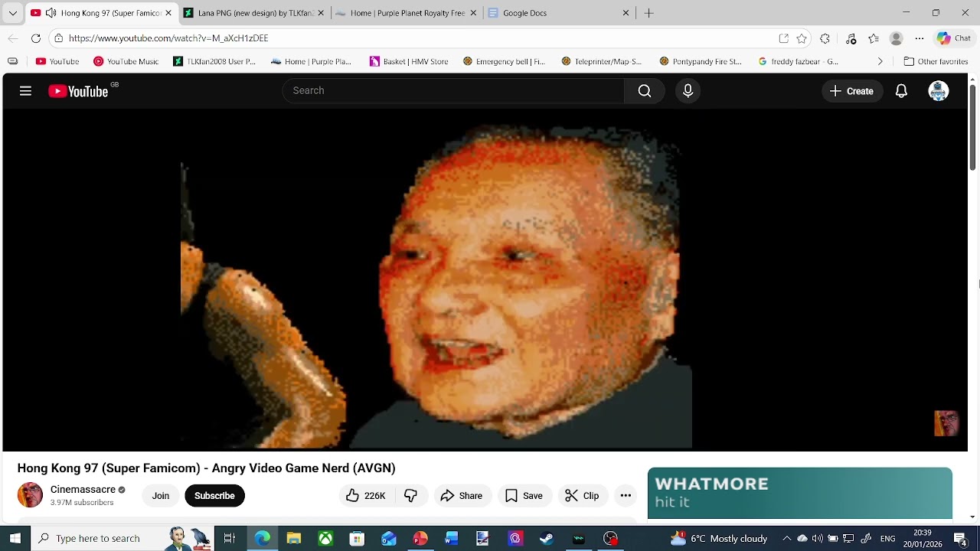Show hidden system tray icons chevron

(786, 539)
